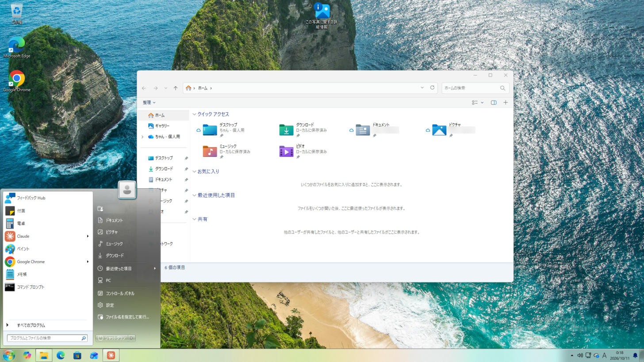Click the user account picture atop Start menu

pos(127,190)
